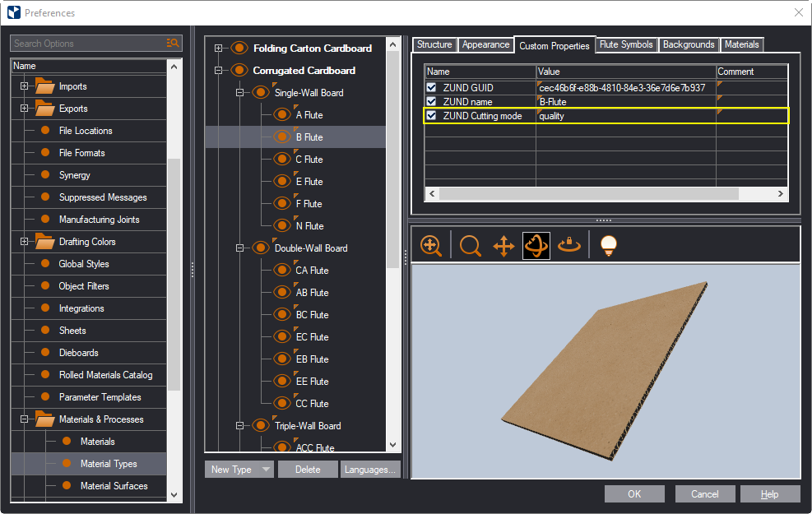
Task: Uncheck the ZUND GUID property checkbox
Action: [x=432, y=88]
